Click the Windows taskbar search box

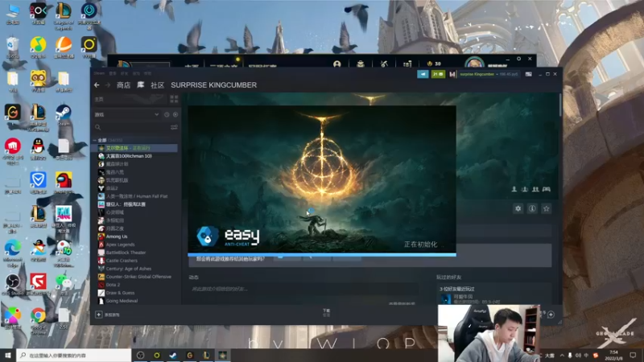(x=74, y=355)
